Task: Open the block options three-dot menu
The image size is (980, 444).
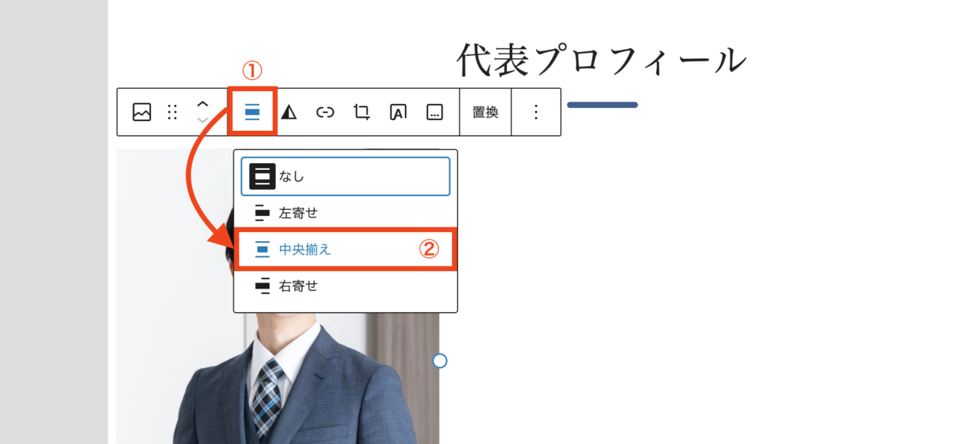Action: click(536, 112)
